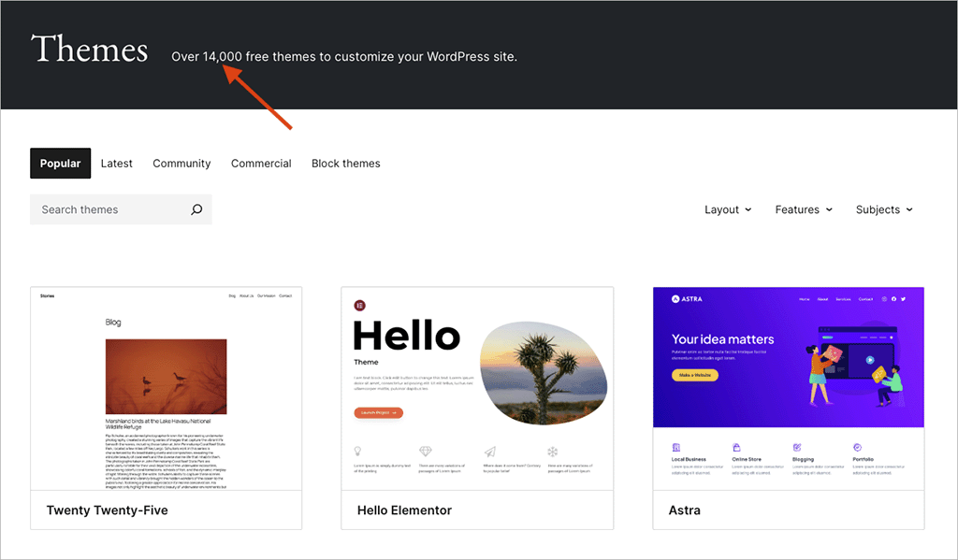958x560 pixels.
Task: Switch to the Commercial tab
Action: point(261,163)
